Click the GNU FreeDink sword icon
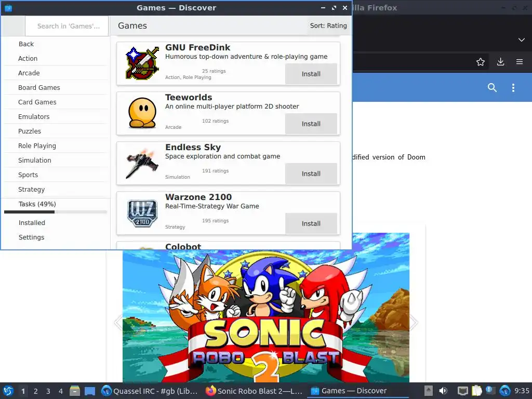The height and width of the screenshot is (399, 532). click(142, 63)
